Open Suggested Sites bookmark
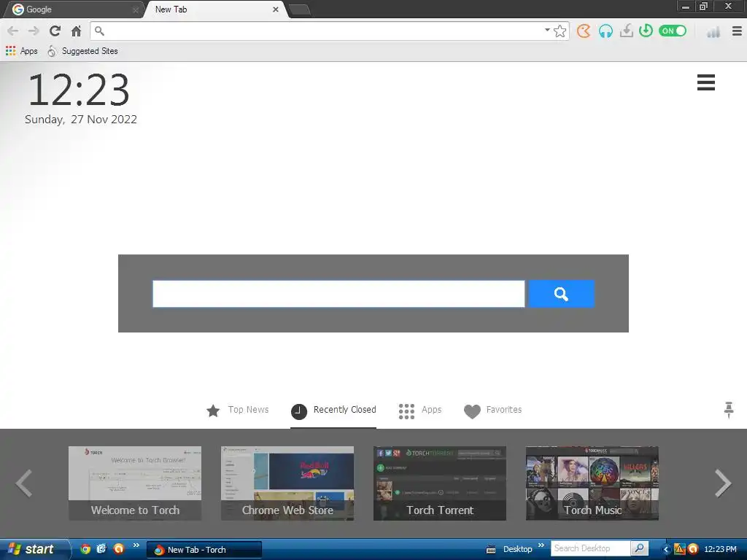The width and height of the screenshot is (747, 560). [82, 51]
